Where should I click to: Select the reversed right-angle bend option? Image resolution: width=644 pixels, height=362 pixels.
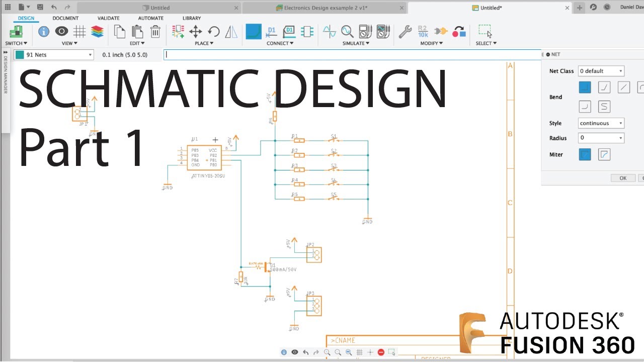[x=585, y=107]
